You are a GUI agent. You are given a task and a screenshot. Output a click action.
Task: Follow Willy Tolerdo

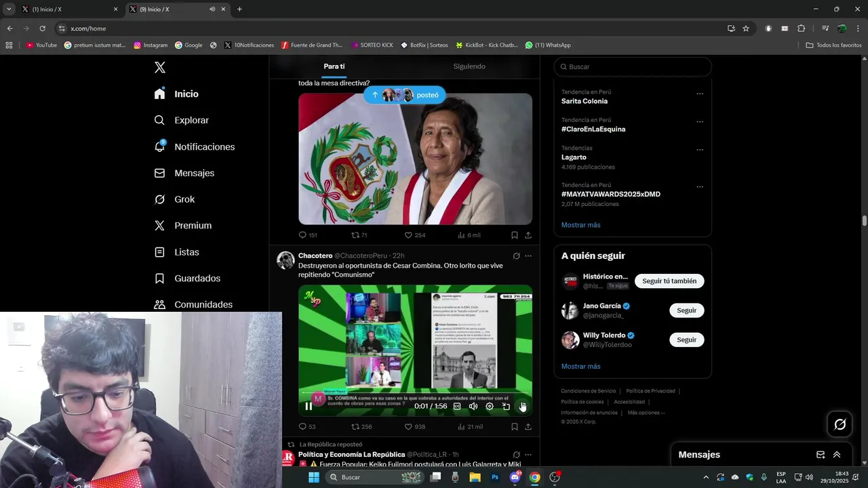tap(686, 340)
